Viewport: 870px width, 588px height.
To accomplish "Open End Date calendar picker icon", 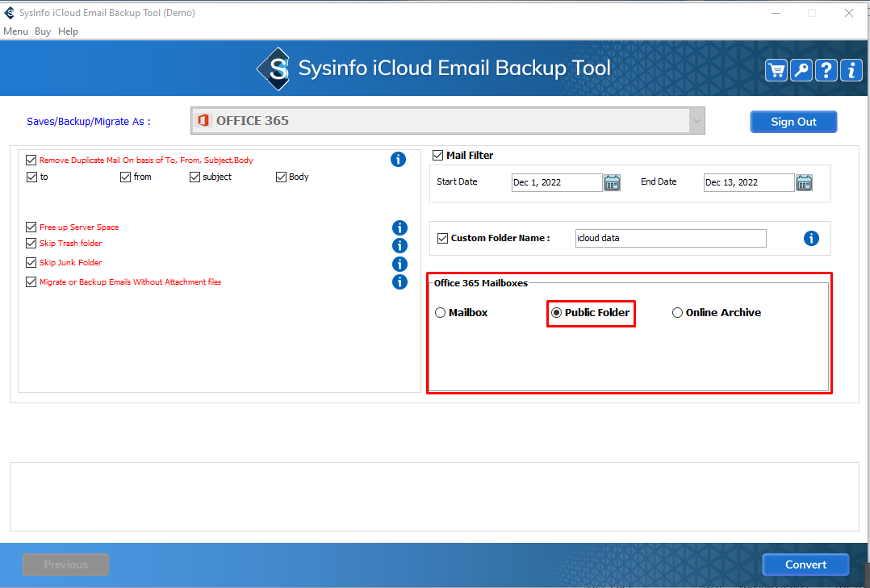I will coord(804,182).
